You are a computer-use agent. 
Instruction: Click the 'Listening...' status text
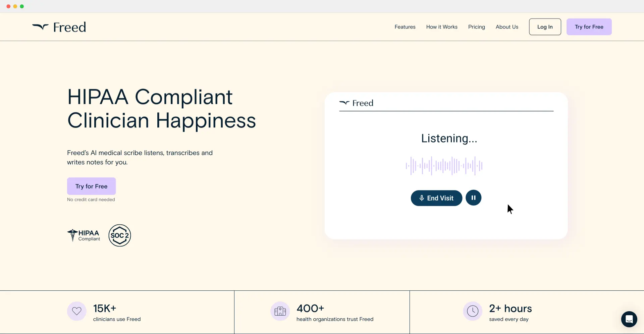point(449,138)
